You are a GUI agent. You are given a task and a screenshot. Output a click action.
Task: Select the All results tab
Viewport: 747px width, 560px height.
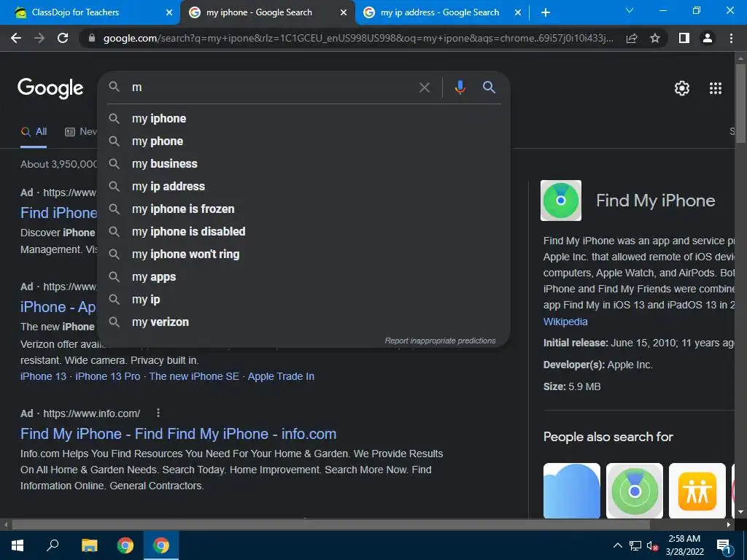34,132
